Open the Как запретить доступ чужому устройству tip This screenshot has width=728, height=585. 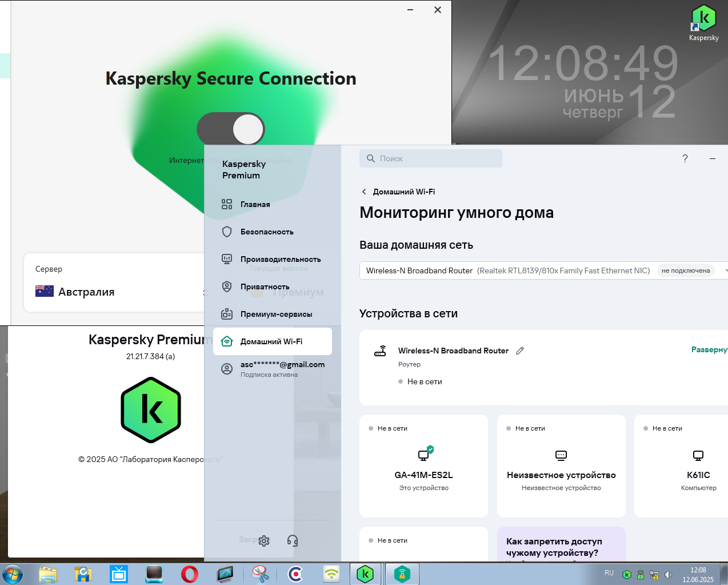[x=561, y=544]
